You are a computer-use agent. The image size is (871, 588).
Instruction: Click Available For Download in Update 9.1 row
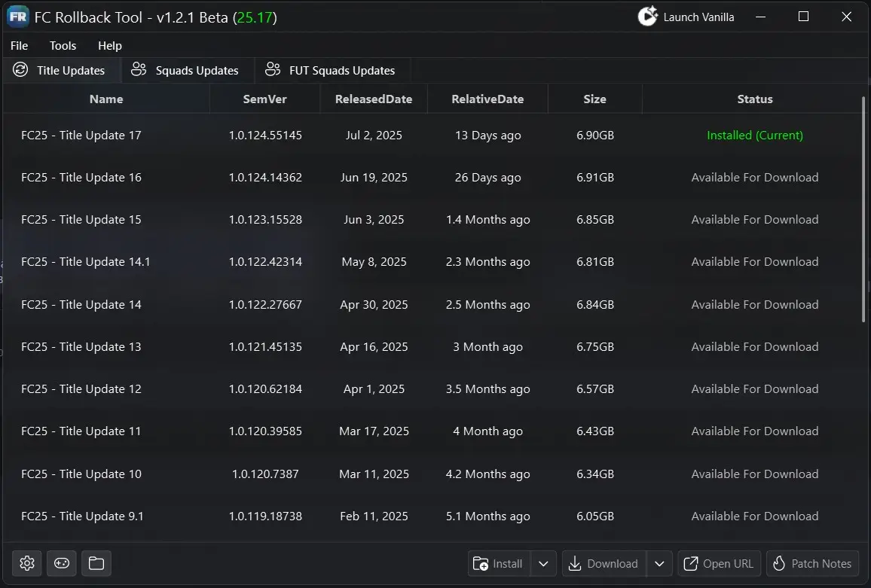755,516
